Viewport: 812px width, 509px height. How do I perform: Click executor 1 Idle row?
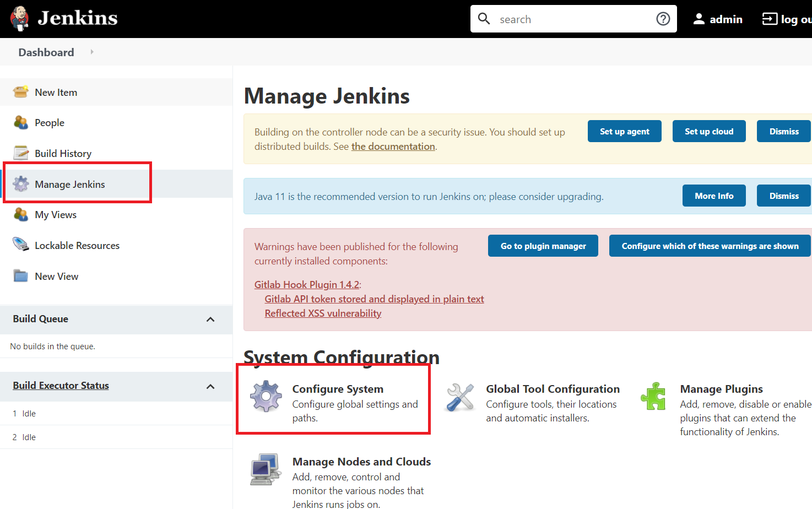[x=116, y=414]
